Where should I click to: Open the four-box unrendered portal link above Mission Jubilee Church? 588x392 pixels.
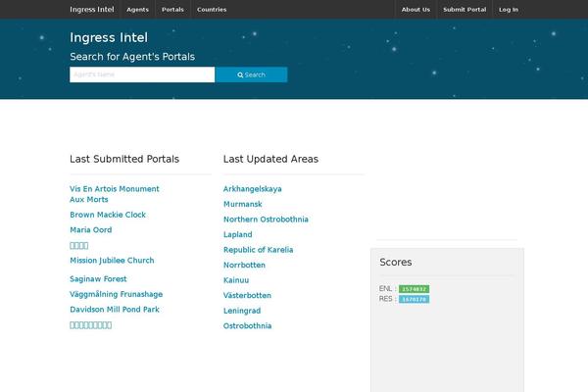coord(79,245)
